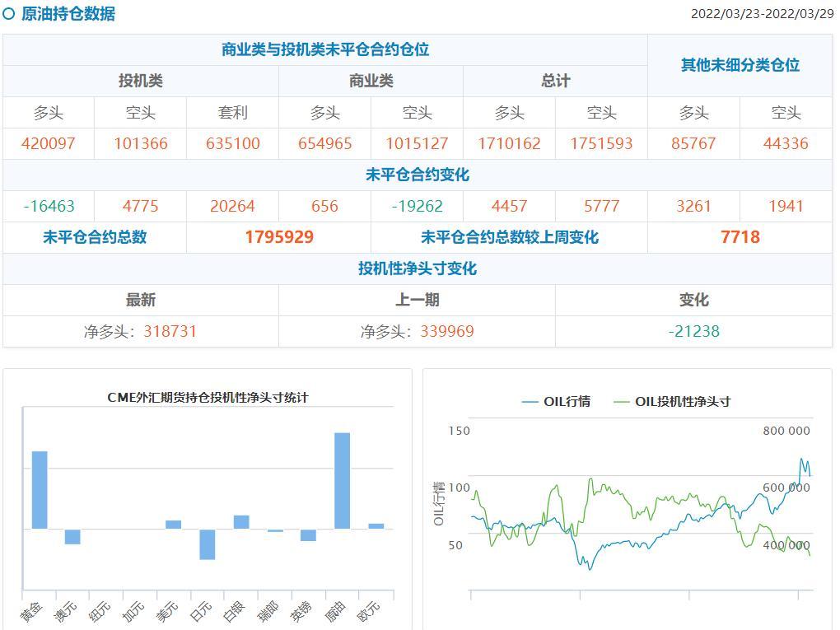Select the 日元 negative bar in chart

pos(207,544)
